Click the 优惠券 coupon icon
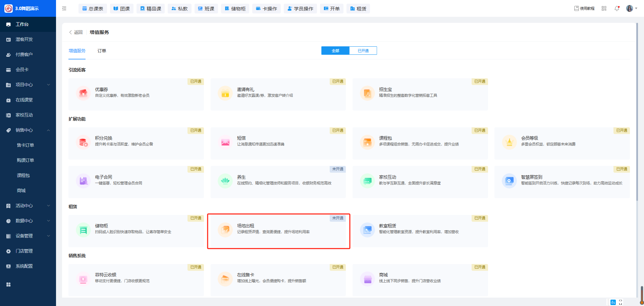 pyautogui.click(x=83, y=93)
